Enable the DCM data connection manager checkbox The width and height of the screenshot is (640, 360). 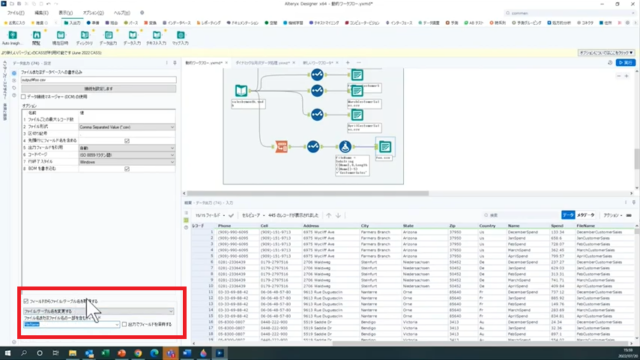(x=24, y=97)
